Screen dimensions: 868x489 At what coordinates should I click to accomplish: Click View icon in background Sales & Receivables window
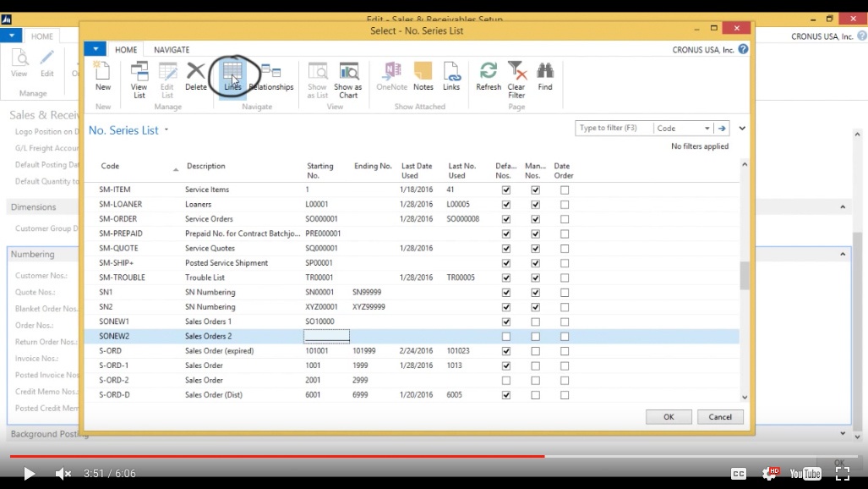[19, 63]
